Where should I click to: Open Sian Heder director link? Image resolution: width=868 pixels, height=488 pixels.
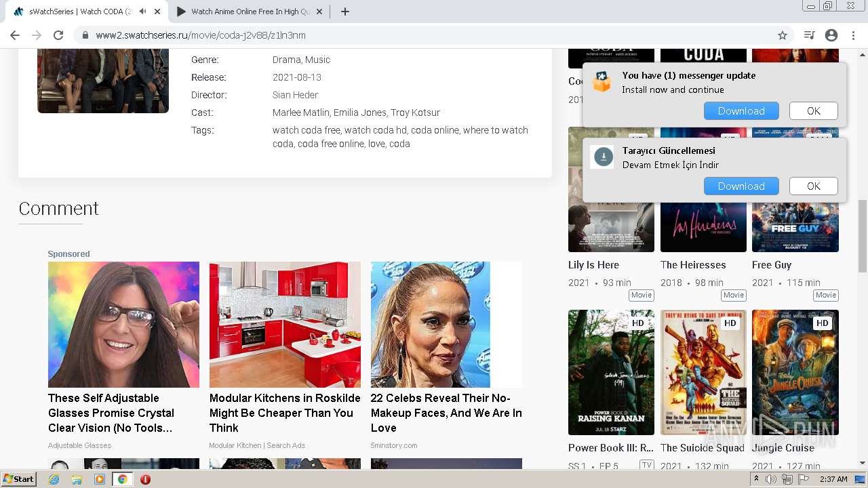coord(295,95)
